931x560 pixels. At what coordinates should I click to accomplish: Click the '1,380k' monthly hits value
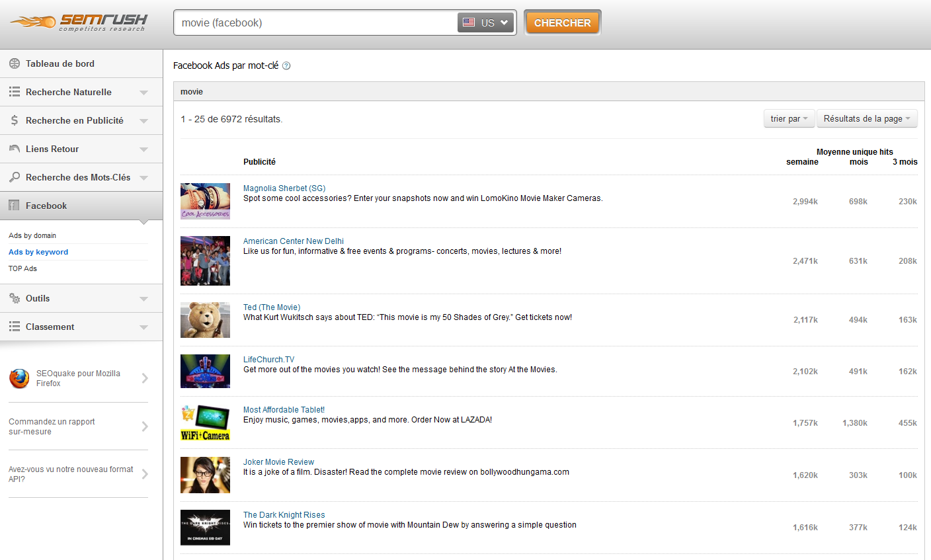click(x=855, y=423)
